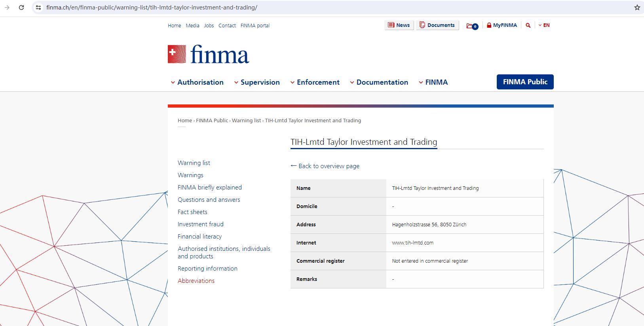
Task: Bookmark this page with the star icon
Action: [x=637, y=8]
